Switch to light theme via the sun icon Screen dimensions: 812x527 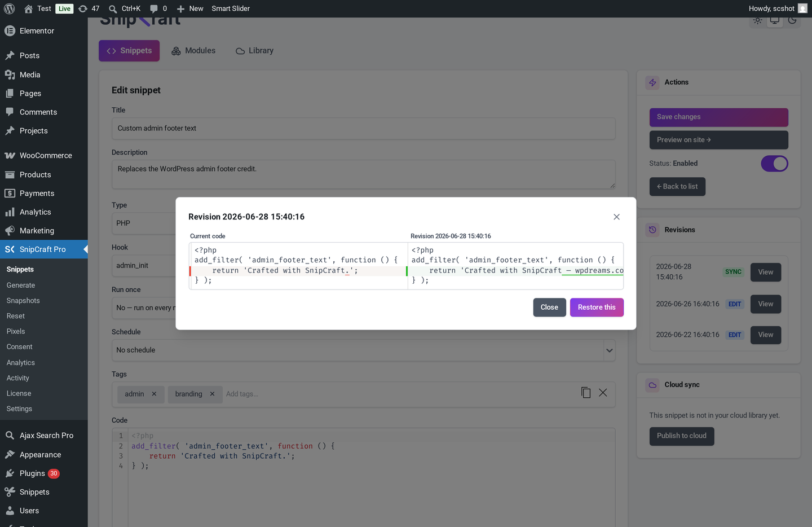[x=757, y=20]
